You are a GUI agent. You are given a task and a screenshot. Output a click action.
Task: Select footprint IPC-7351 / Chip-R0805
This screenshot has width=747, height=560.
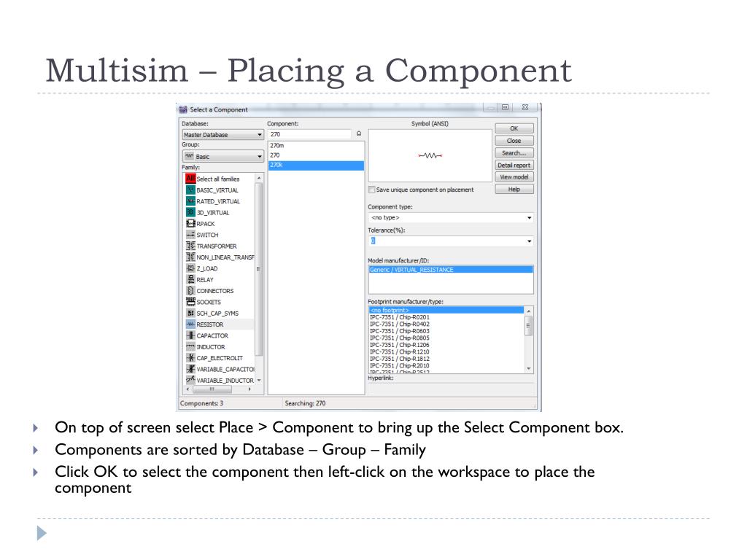coord(446,338)
